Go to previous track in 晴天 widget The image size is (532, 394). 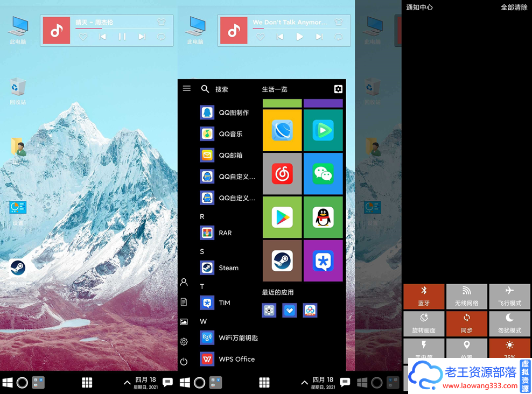tap(102, 37)
